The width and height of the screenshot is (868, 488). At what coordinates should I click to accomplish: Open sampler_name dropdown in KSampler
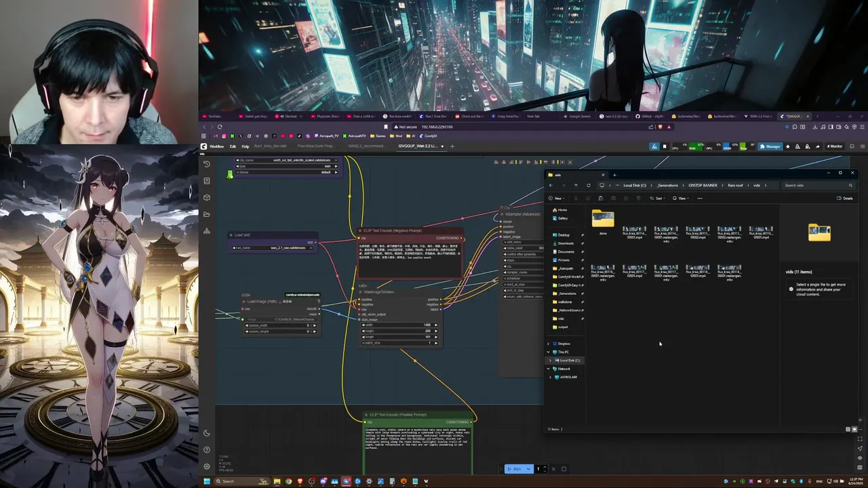click(524, 272)
